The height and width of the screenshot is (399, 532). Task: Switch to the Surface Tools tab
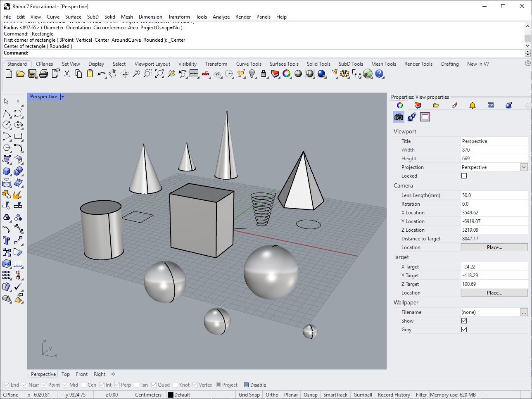click(284, 64)
